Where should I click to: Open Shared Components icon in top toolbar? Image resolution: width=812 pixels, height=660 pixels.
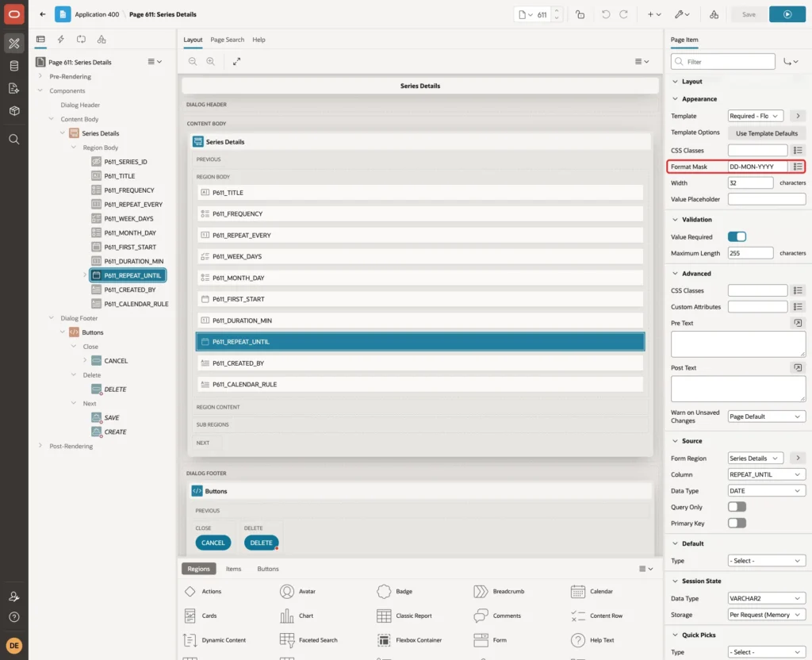point(714,14)
